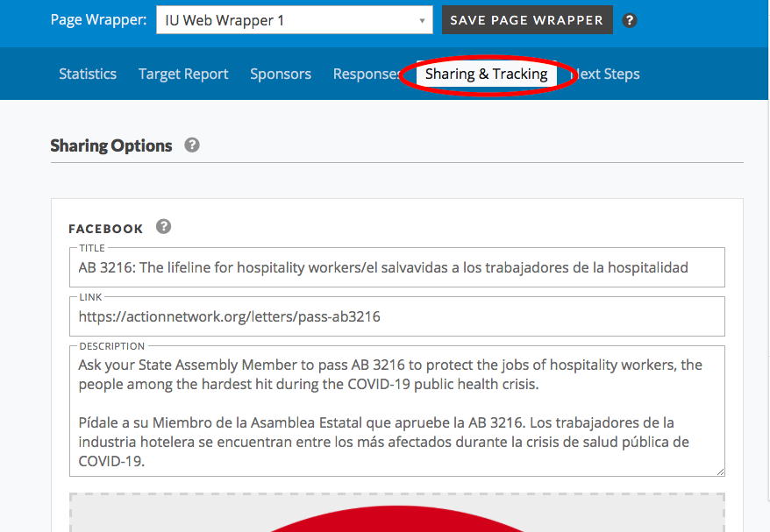
Task: Go to the Statistics tab
Action: pyautogui.click(x=88, y=74)
